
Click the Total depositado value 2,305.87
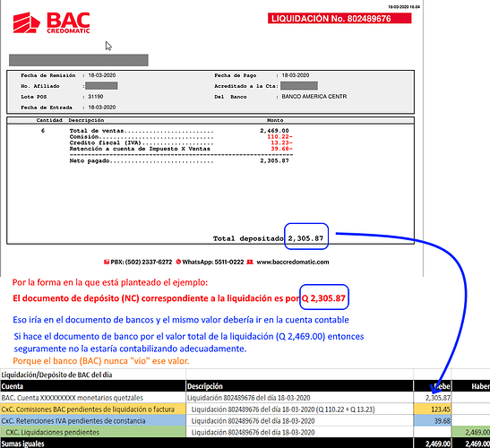click(x=305, y=238)
